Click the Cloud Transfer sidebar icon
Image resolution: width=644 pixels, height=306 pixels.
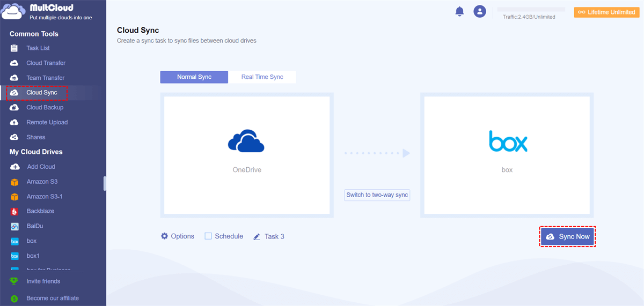pos(14,63)
